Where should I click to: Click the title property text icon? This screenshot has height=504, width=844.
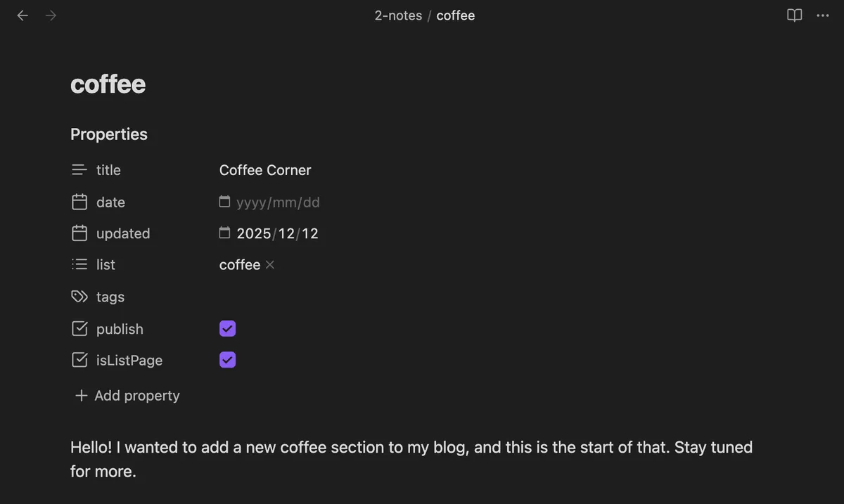pos(79,170)
